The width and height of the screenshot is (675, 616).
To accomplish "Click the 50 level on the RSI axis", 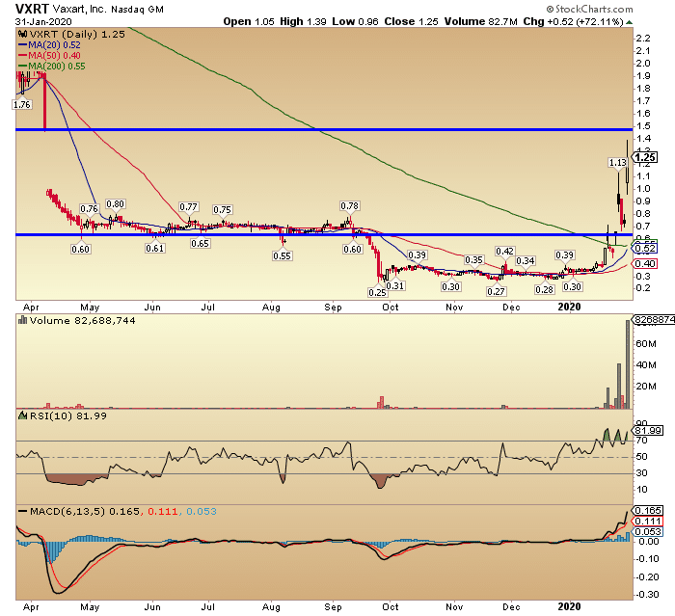I will pyautogui.click(x=642, y=457).
